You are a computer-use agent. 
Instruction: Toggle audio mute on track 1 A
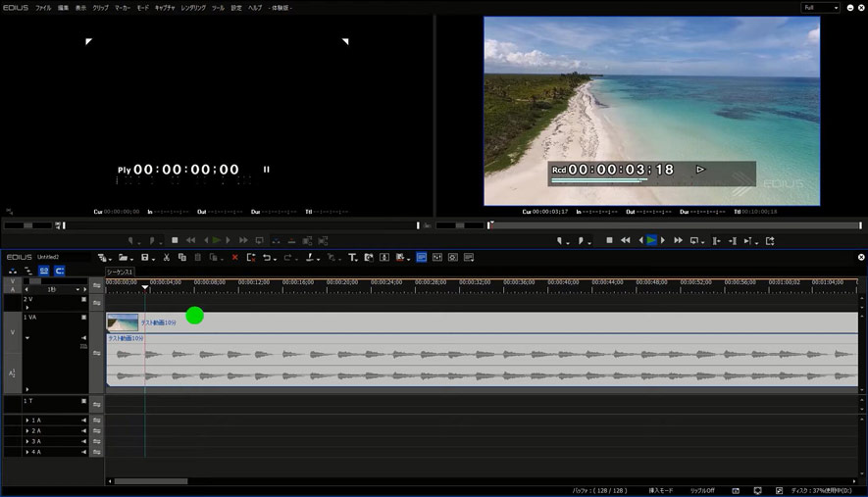[84, 421]
